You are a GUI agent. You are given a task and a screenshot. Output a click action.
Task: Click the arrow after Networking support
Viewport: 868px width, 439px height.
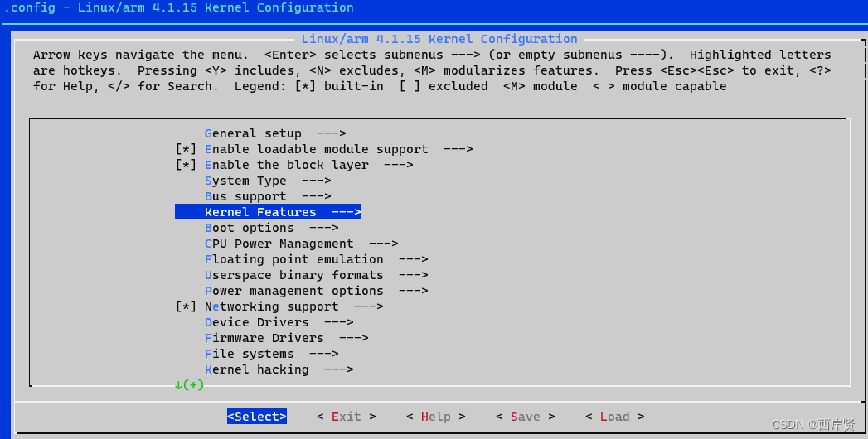(368, 306)
